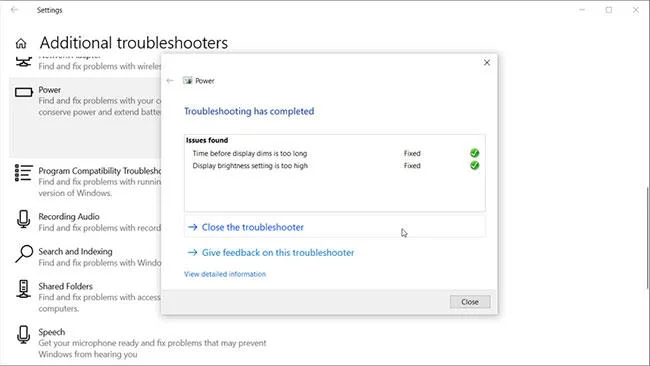Viewport: 650px width, 366px height.
Task: Close the Settings window
Action: [635, 10]
